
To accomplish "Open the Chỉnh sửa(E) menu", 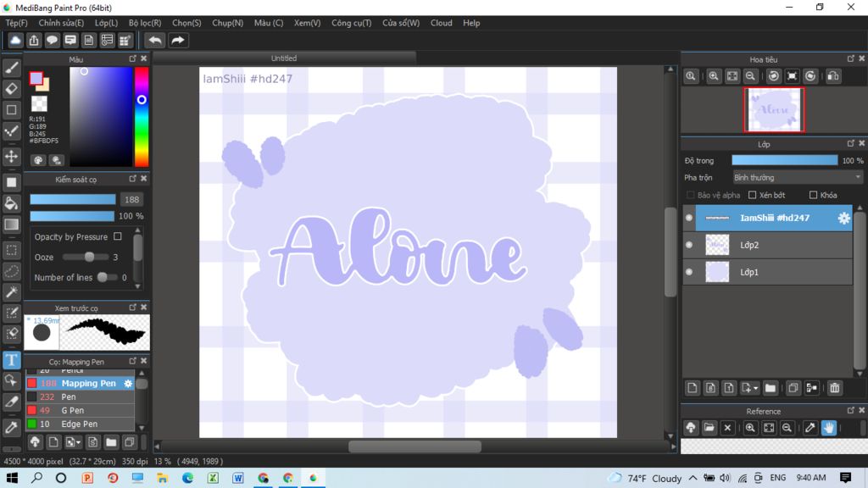I will (x=61, y=23).
